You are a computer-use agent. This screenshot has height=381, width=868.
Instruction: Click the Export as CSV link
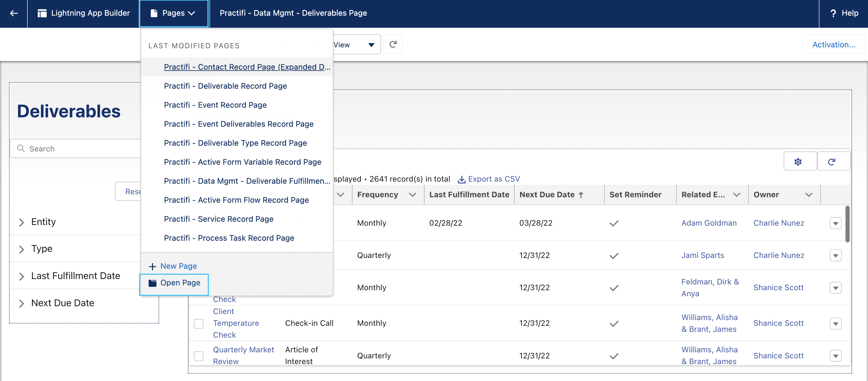tap(494, 179)
